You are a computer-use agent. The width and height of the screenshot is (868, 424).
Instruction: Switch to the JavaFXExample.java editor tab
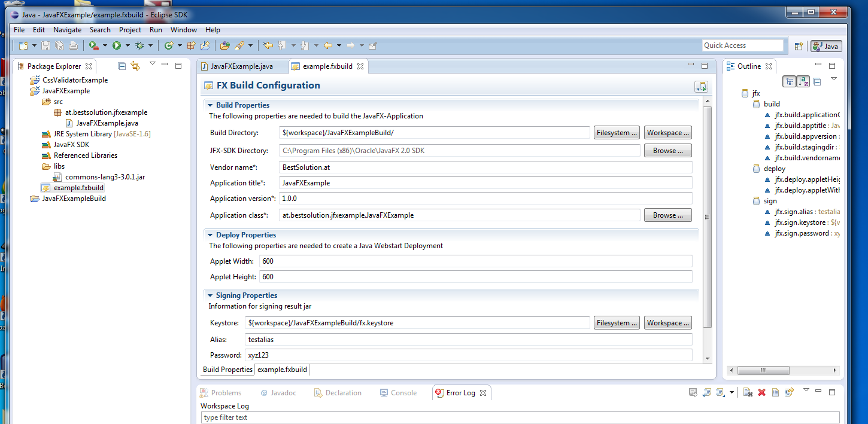[x=242, y=66]
